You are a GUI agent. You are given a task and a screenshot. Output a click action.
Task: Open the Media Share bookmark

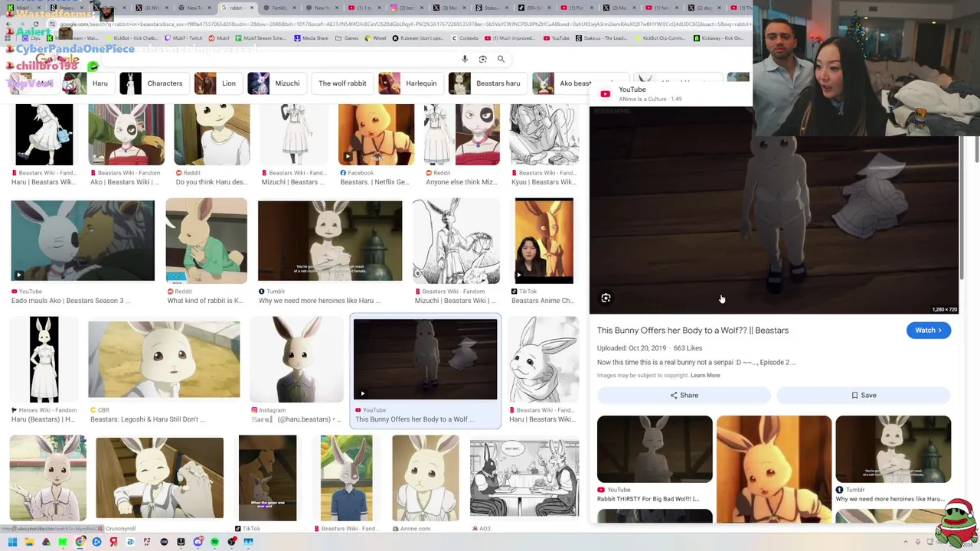coord(312,37)
